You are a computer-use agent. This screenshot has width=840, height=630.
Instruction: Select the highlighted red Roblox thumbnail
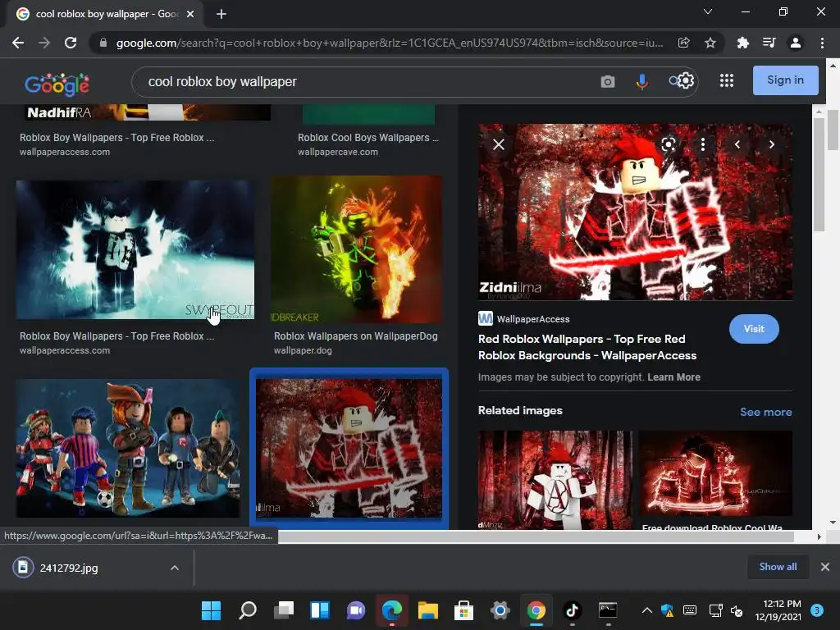(x=349, y=449)
